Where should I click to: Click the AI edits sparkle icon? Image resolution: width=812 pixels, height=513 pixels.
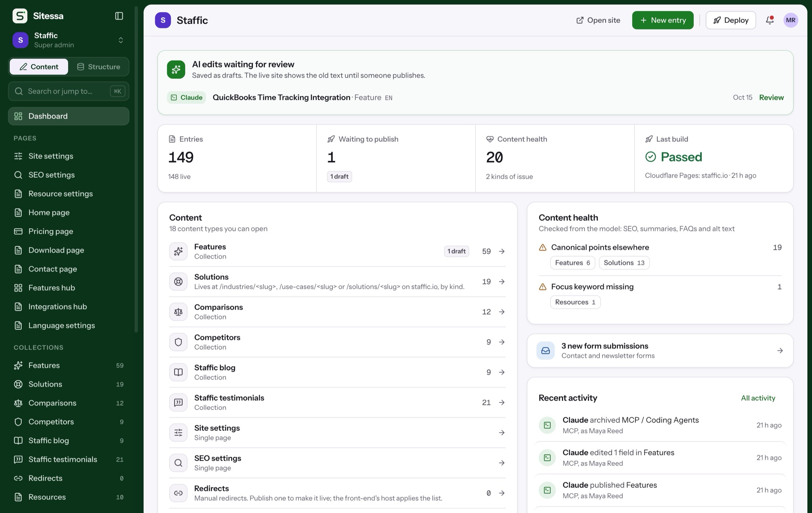tap(176, 69)
